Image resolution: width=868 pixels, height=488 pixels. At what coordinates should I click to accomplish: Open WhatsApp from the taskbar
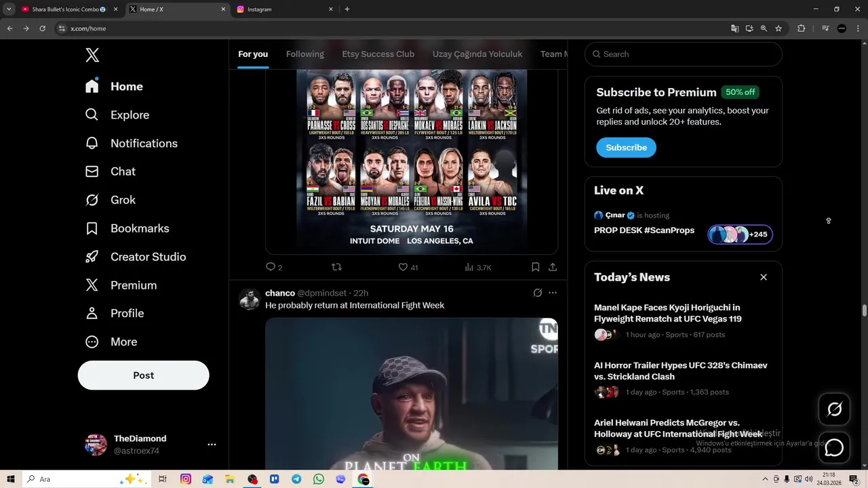pos(319,479)
